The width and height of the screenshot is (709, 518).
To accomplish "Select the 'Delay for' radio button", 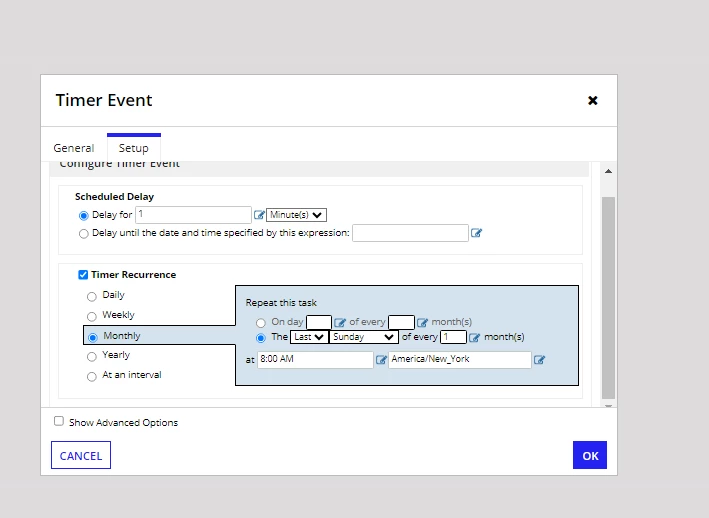I will coord(83,216).
